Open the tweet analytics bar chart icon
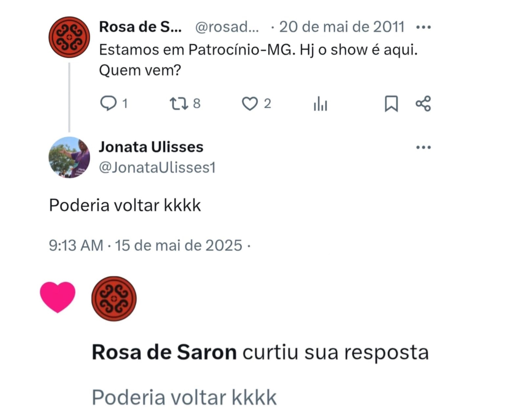This screenshot has height=420, width=525. (x=320, y=103)
